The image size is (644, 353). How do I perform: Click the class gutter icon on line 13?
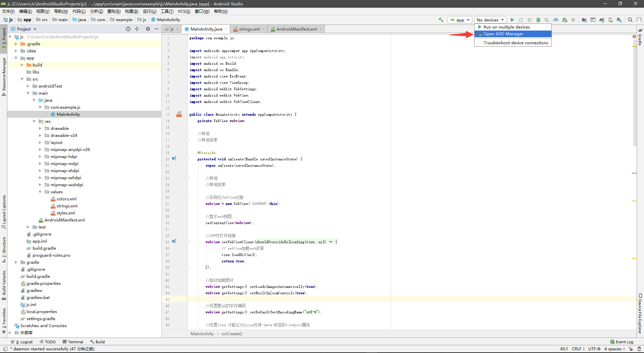click(179, 114)
